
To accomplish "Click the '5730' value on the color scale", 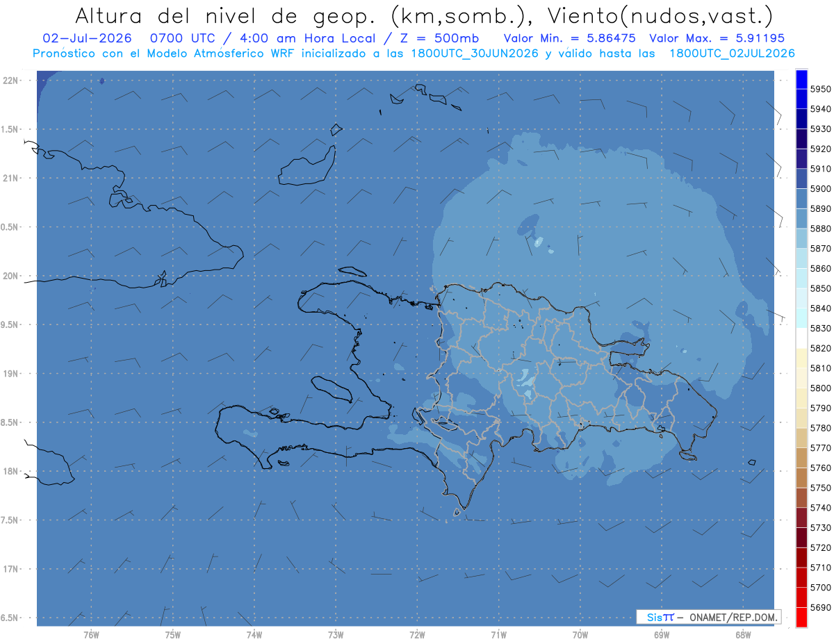I will click(x=821, y=528).
